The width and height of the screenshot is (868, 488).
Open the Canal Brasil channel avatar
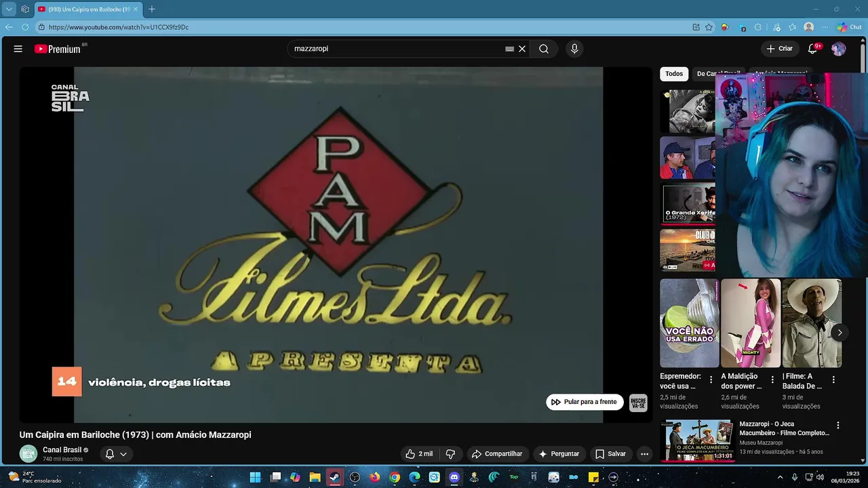point(28,454)
